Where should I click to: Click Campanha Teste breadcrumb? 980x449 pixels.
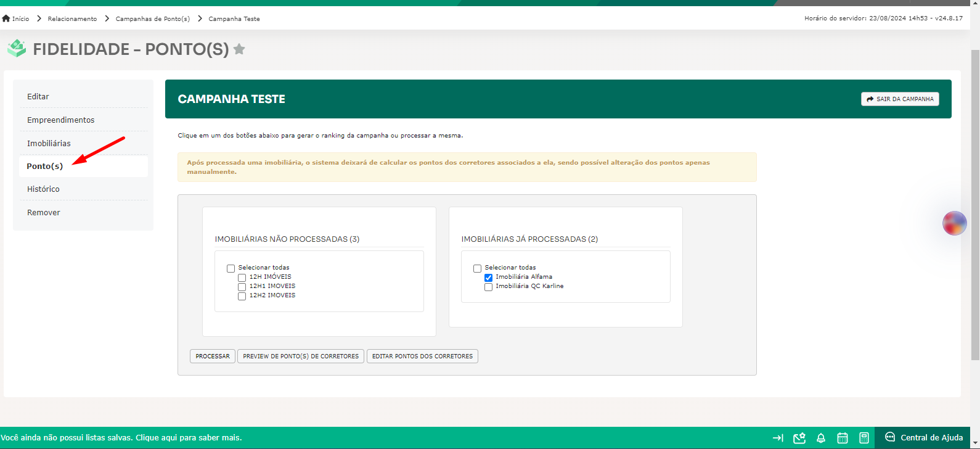(x=234, y=19)
